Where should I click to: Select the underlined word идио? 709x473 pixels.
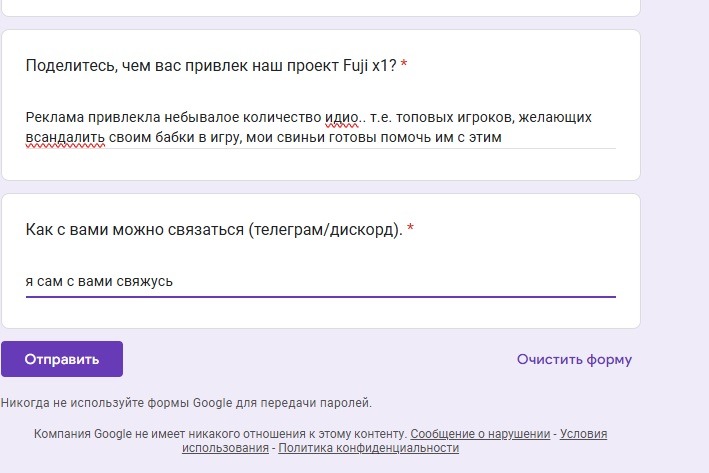341,118
